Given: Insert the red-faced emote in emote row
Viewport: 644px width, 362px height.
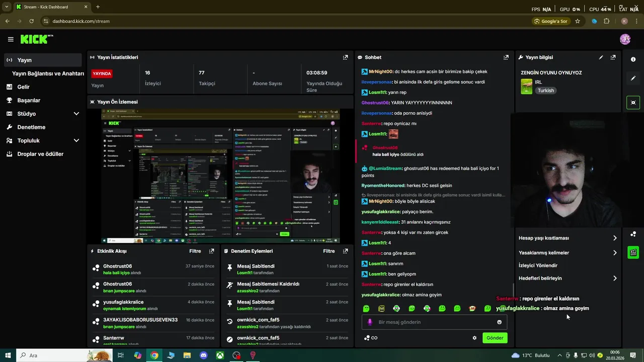Looking at the screenshot, I should tap(472, 308).
